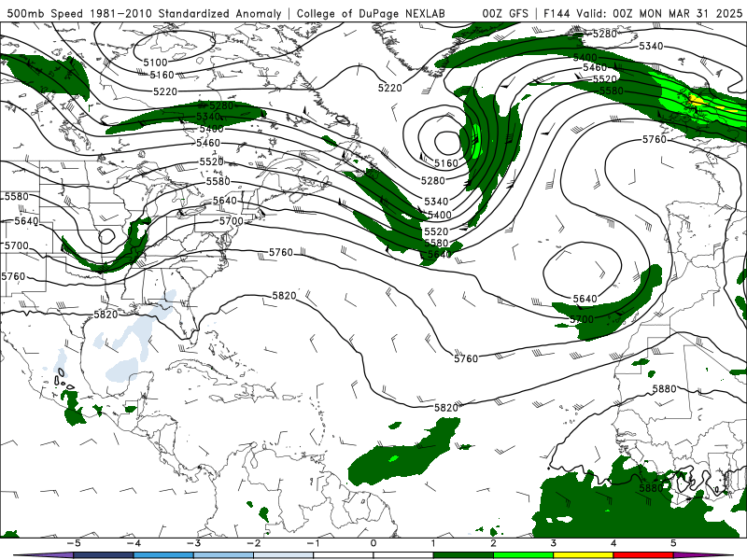The width and height of the screenshot is (747, 560).
Task: Click the "College of DuPage NEXLAB" text
Action: (x=371, y=13)
